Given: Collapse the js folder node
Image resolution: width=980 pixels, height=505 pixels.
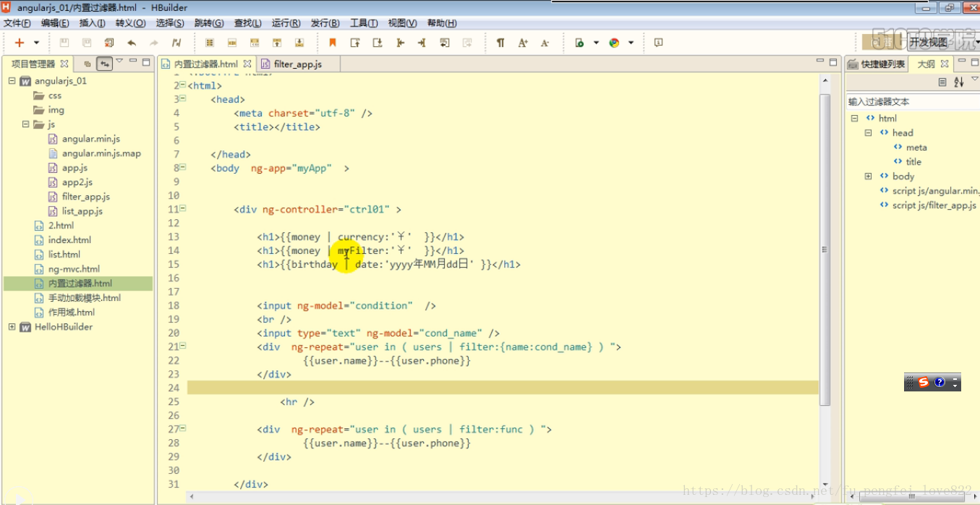Looking at the screenshot, I should 25,124.
